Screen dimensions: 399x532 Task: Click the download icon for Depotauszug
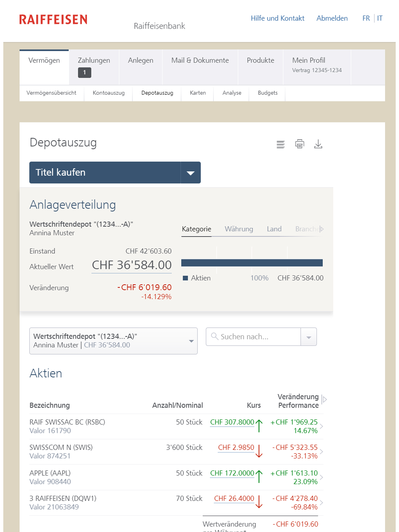pos(318,144)
